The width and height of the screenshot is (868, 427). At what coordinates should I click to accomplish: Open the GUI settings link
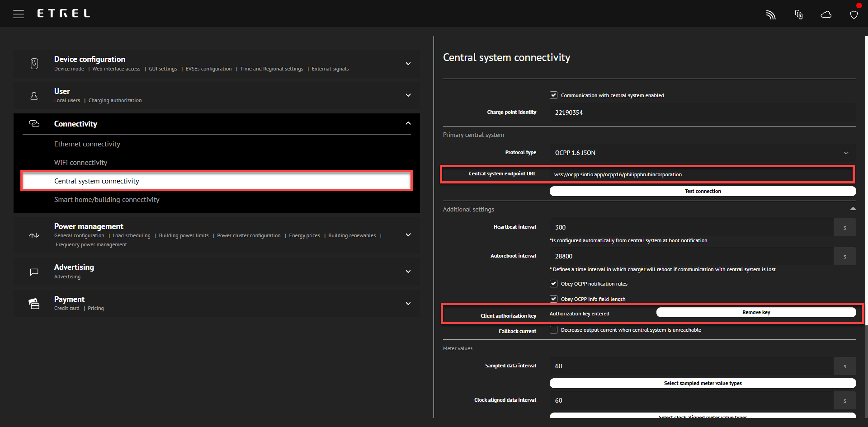tap(163, 69)
